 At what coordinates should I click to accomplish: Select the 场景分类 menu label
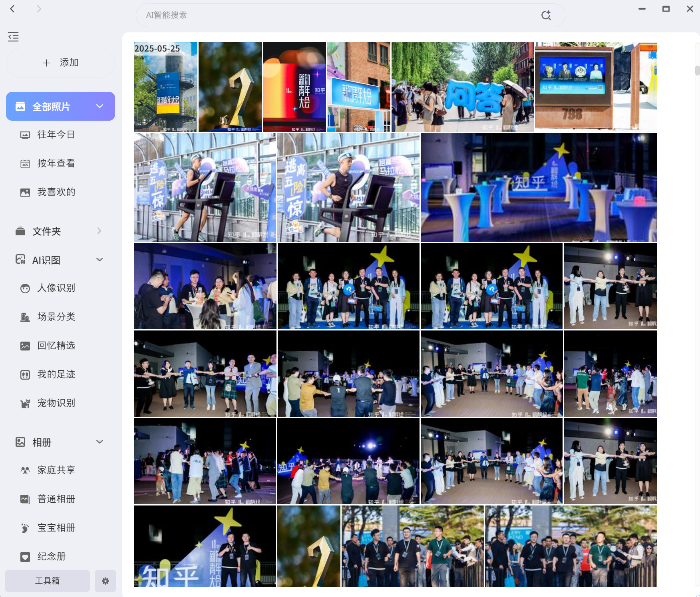click(56, 317)
